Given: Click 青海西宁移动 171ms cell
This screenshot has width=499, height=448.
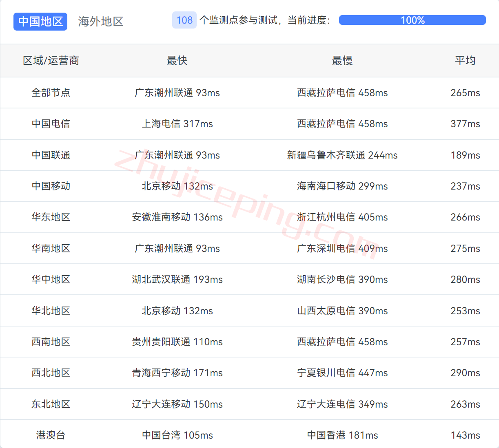Looking at the screenshot, I should 177,373.
